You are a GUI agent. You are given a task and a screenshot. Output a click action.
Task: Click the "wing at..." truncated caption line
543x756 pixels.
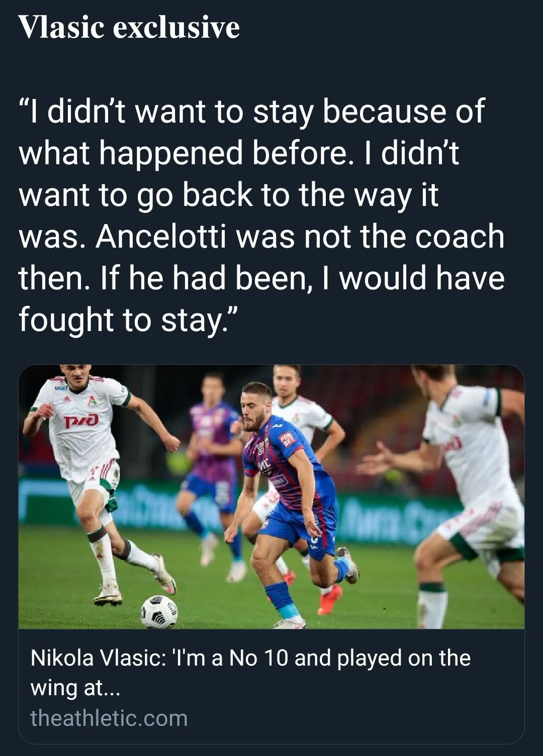pyautogui.click(x=75, y=687)
